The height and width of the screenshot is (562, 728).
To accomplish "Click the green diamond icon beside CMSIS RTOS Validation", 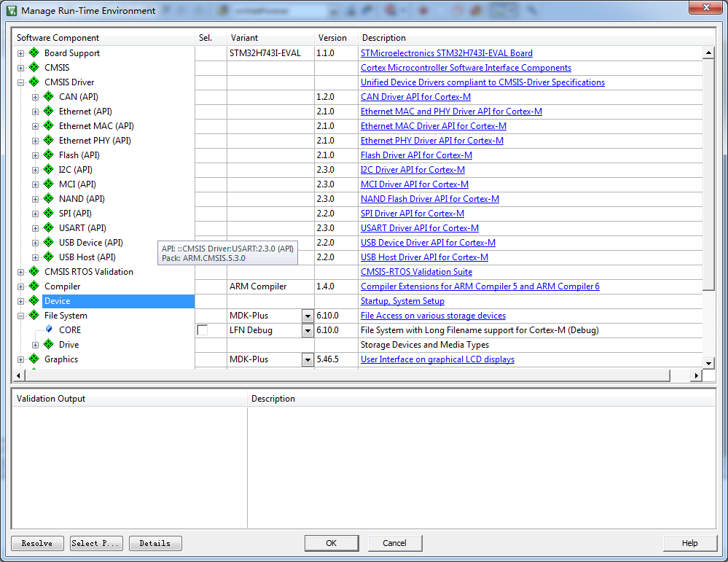I will [34, 271].
